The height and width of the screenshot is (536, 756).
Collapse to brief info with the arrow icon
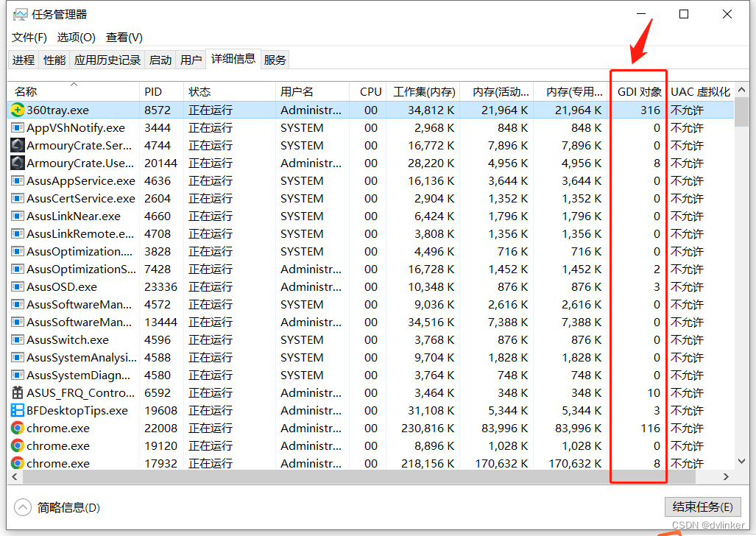tap(23, 507)
